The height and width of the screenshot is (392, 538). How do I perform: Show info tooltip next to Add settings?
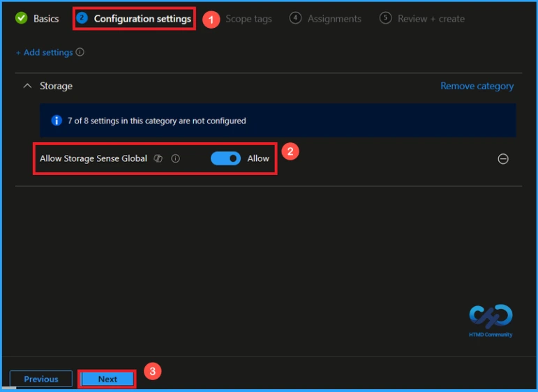point(80,52)
